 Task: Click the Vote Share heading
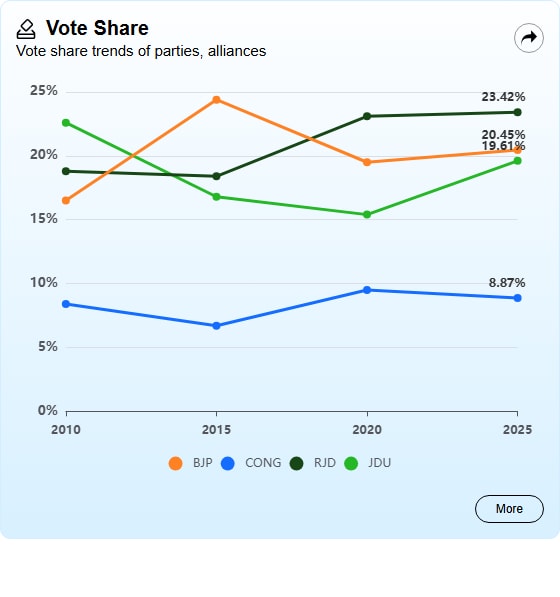pos(97,28)
